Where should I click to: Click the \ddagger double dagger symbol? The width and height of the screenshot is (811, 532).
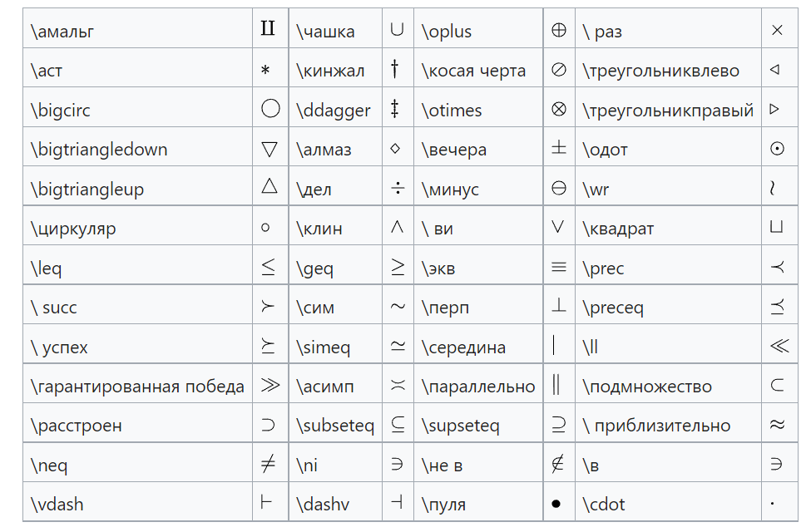[x=395, y=109]
